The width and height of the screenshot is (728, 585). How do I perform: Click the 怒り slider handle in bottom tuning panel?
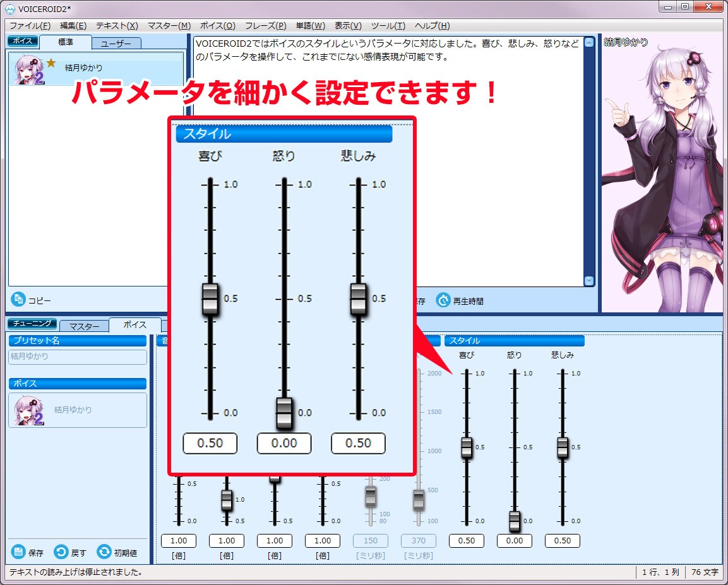point(515,521)
